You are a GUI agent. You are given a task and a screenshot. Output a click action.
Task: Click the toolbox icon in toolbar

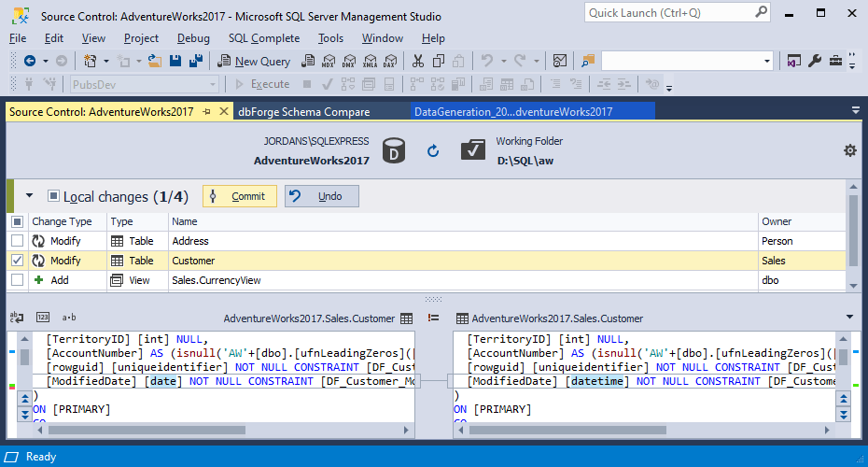tap(835, 61)
